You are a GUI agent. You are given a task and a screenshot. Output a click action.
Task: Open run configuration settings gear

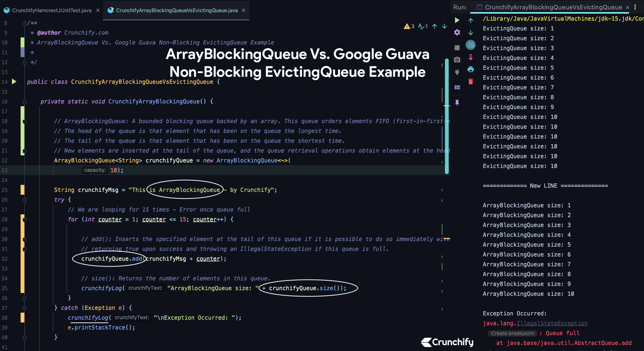pos(457,33)
